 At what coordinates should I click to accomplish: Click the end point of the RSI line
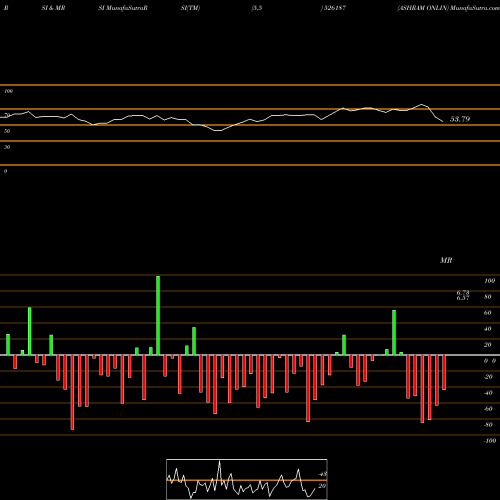click(443, 122)
